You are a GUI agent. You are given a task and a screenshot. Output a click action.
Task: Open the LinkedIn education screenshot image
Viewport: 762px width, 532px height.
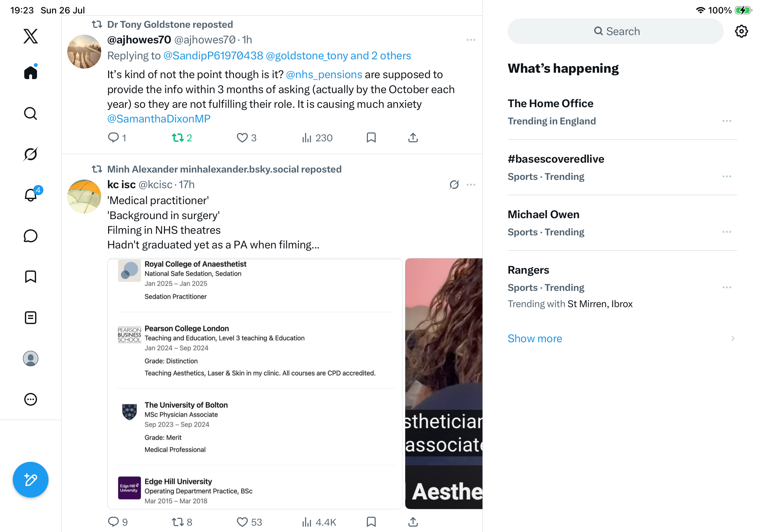coord(255,383)
